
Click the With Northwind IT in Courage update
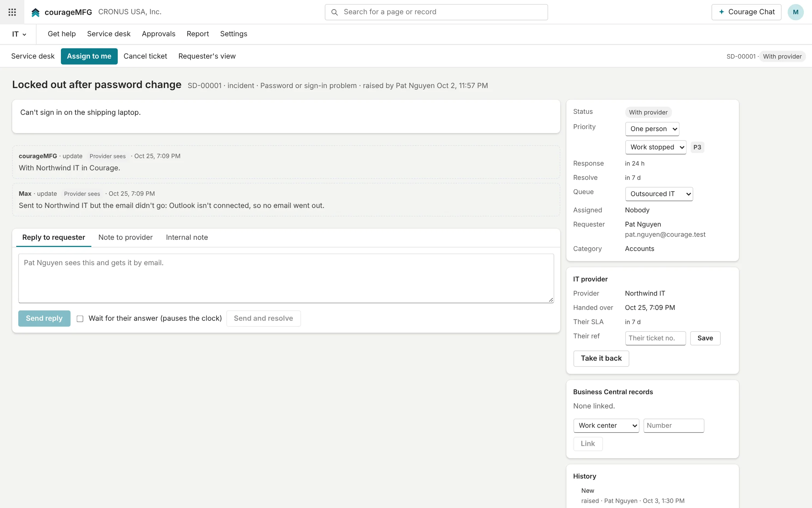pos(286,162)
